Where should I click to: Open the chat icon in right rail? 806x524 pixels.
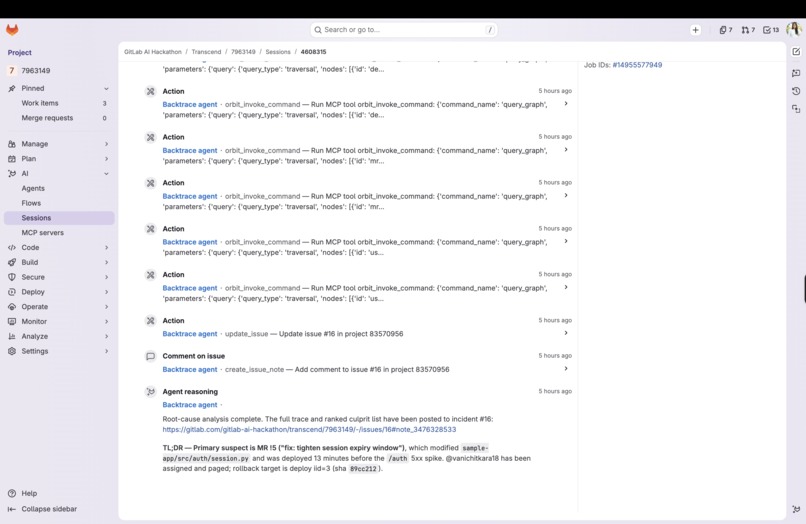tap(796, 73)
